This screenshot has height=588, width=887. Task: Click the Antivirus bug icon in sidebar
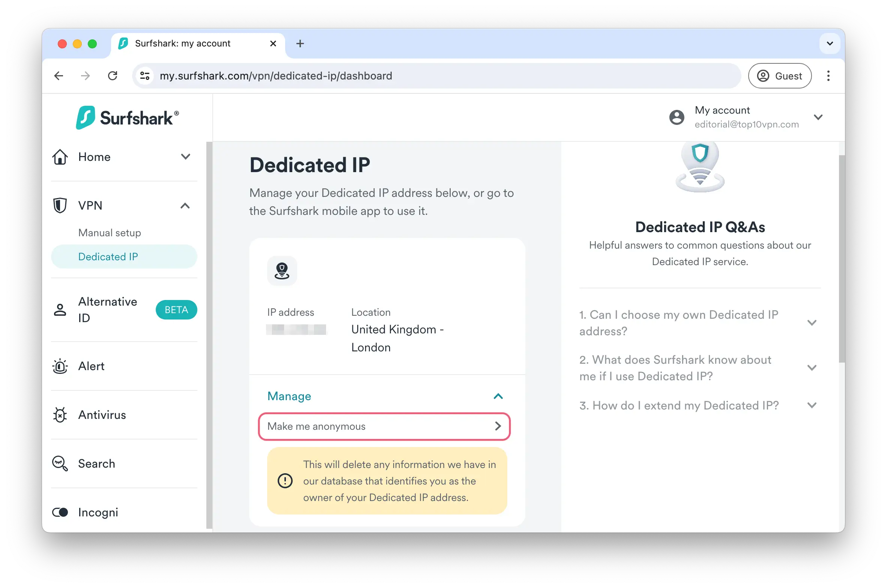coord(60,415)
